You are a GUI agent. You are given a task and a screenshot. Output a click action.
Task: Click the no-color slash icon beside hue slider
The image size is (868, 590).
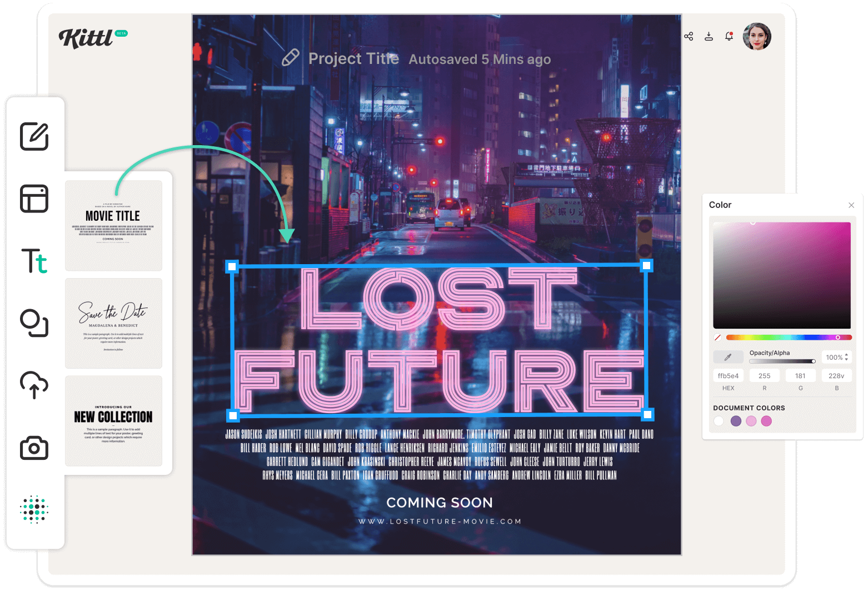coord(717,338)
